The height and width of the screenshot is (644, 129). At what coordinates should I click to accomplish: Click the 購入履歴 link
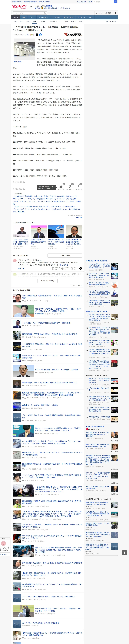[108, 13]
